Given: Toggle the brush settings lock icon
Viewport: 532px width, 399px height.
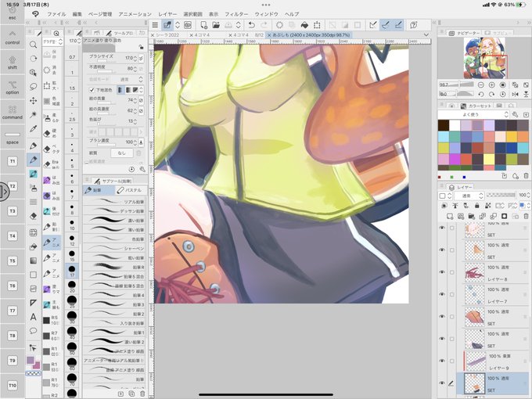Looking at the screenshot, I should 141,47.
